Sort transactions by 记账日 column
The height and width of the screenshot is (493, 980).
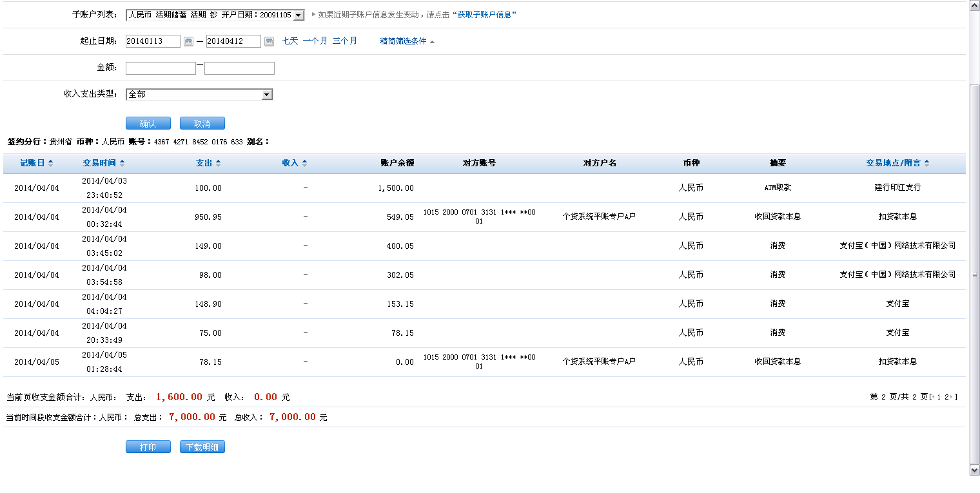tap(36, 163)
